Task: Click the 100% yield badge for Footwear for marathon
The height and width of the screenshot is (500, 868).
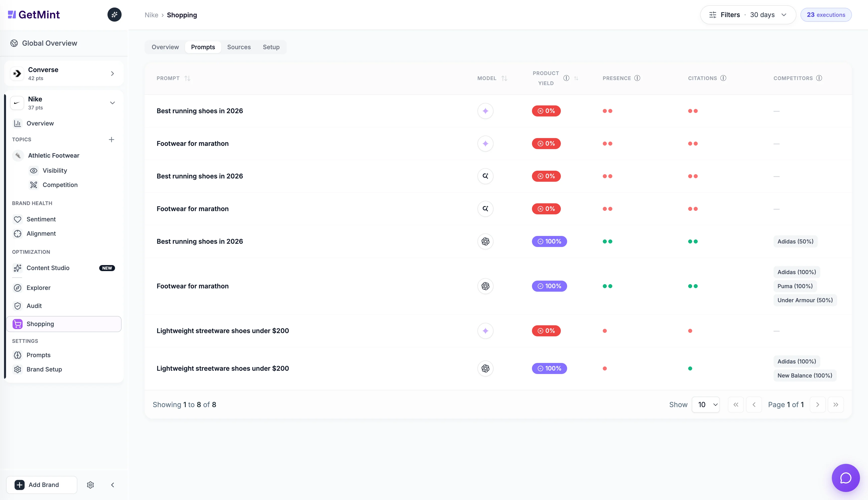Action: (x=550, y=286)
